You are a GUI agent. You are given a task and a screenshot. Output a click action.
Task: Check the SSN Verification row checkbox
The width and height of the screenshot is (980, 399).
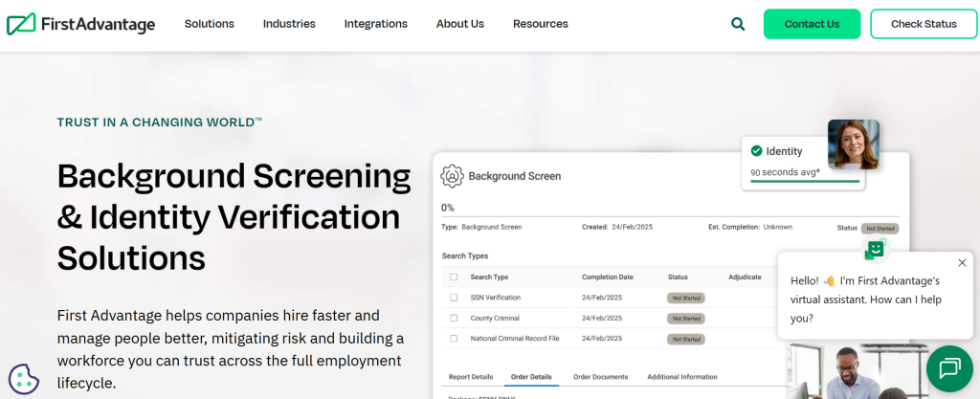[x=454, y=298]
